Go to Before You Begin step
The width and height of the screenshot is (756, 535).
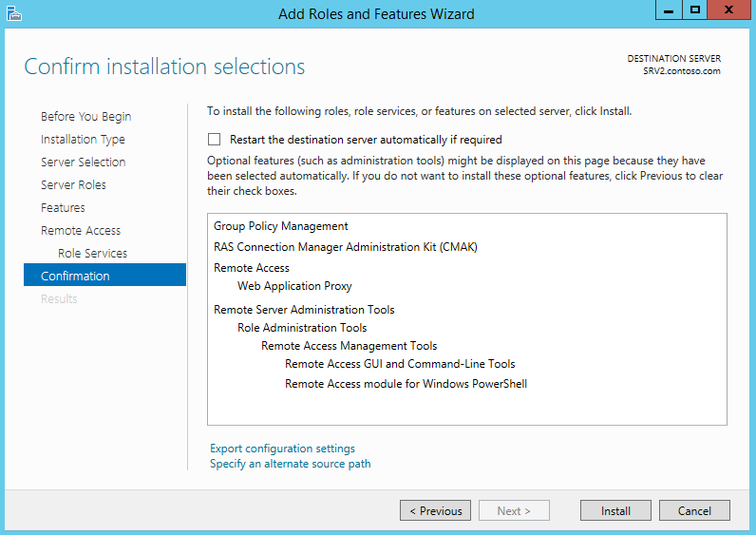click(x=85, y=116)
